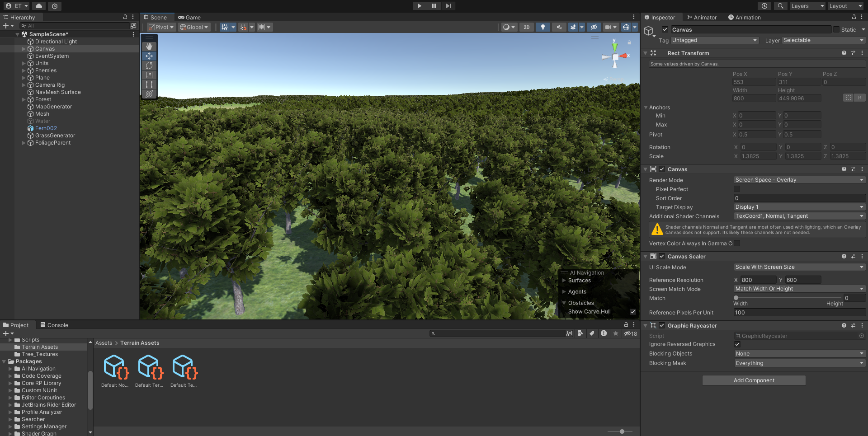Select the Move tool in the Scene toolbar

click(149, 56)
